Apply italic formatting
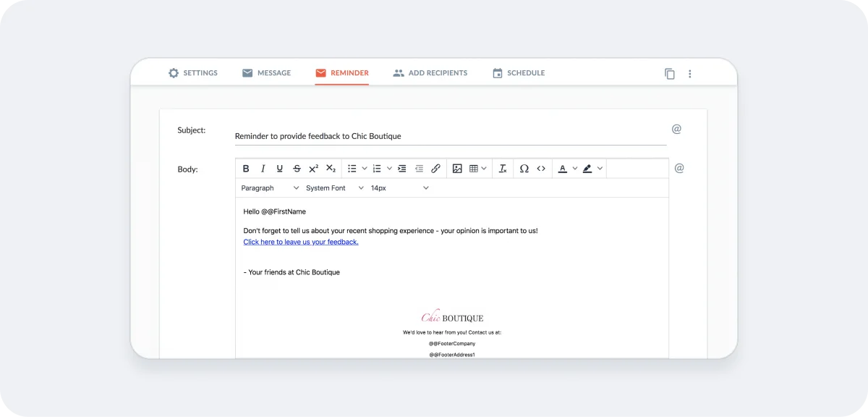This screenshot has height=417, width=868. point(263,168)
